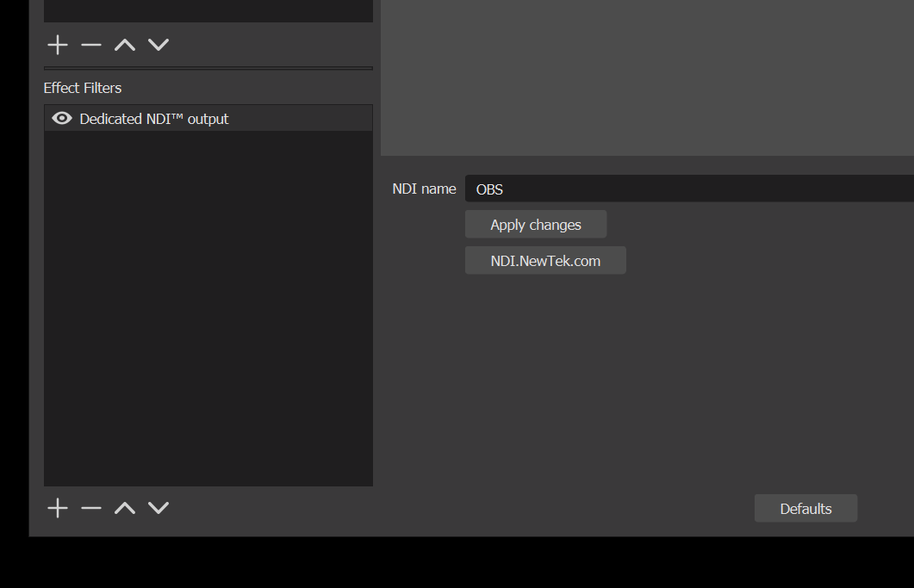Click the Effect Filters heading
914x588 pixels.
[83, 88]
